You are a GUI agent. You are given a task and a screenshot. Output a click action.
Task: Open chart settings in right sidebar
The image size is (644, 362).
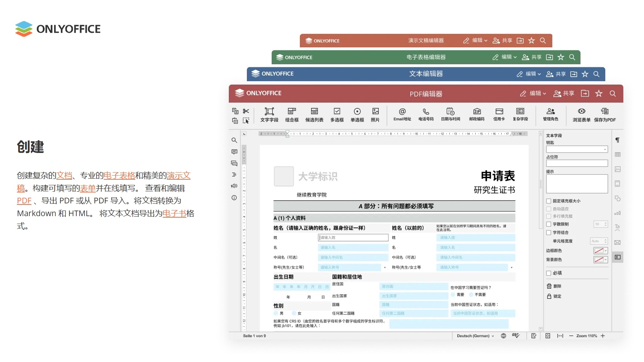(617, 213)
